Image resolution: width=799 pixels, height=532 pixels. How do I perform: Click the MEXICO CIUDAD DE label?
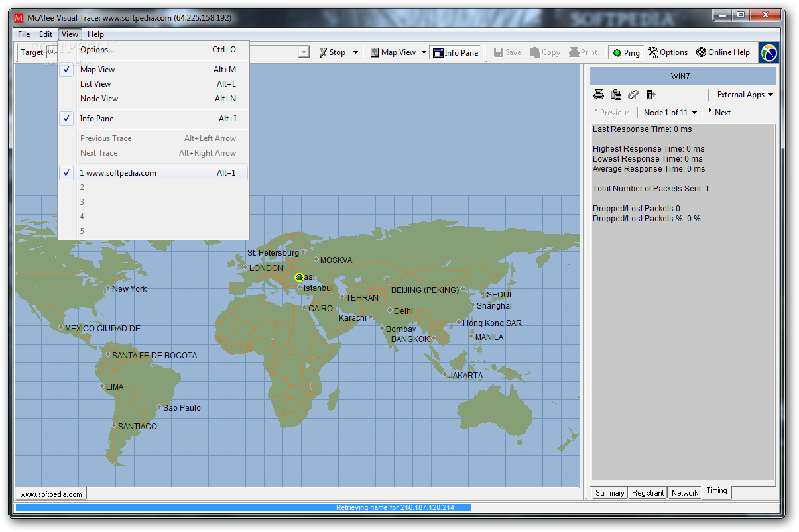[x=103, y=329]
